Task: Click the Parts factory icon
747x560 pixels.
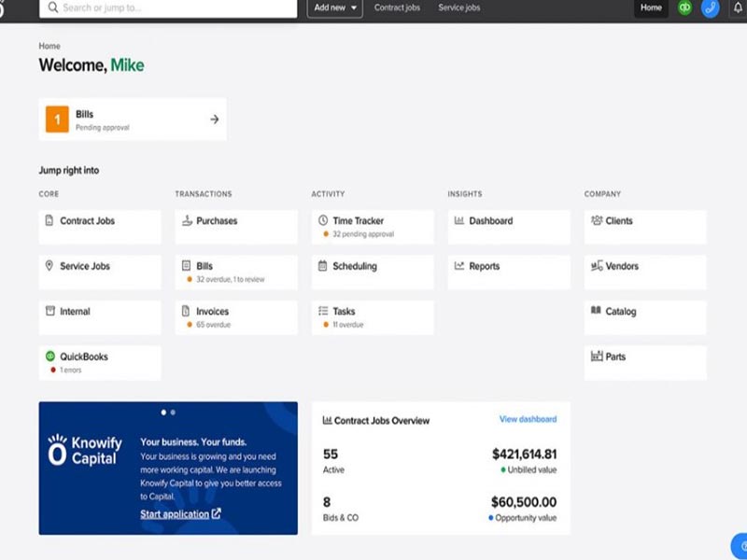Action: tap(597, 356)
